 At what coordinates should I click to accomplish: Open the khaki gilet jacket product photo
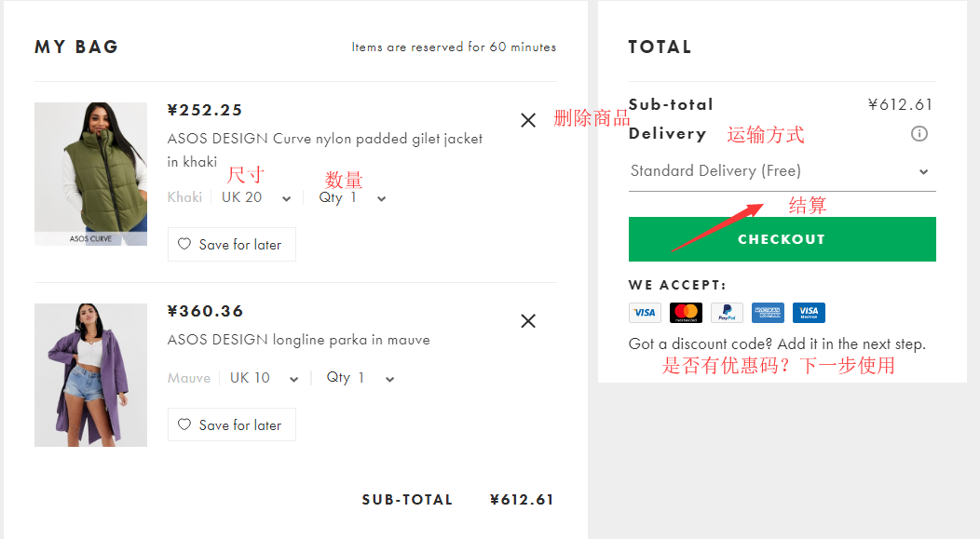coord(90,174)
